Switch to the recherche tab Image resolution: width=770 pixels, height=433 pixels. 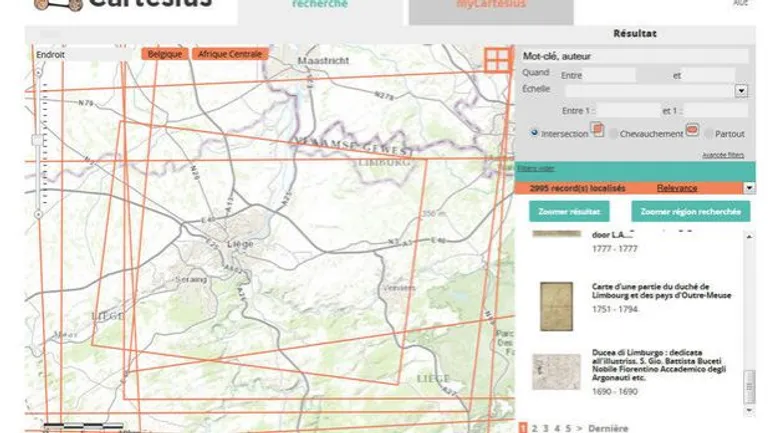coord(320,6)
